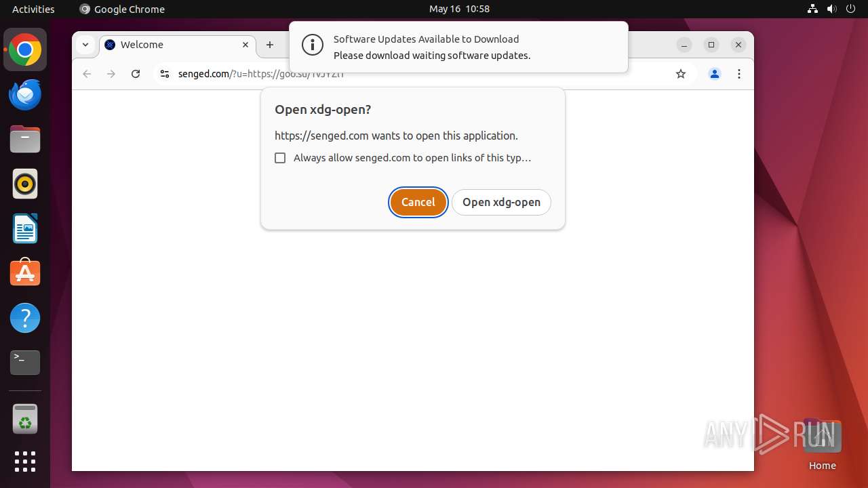Viewport: 868px width, 488px height.
Task: Expand the tab search dropdown arrow
Action: [x=85, y=45]
